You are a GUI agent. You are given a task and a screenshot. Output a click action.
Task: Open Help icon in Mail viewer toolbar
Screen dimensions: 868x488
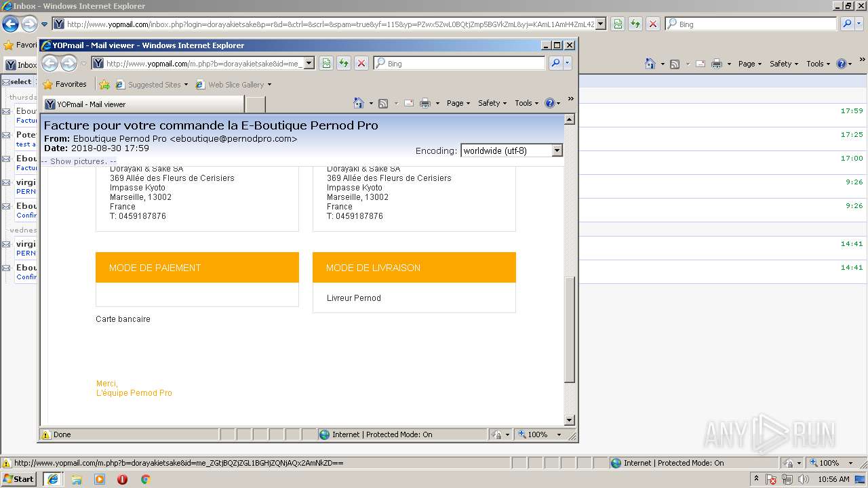(x=549, y=103)
